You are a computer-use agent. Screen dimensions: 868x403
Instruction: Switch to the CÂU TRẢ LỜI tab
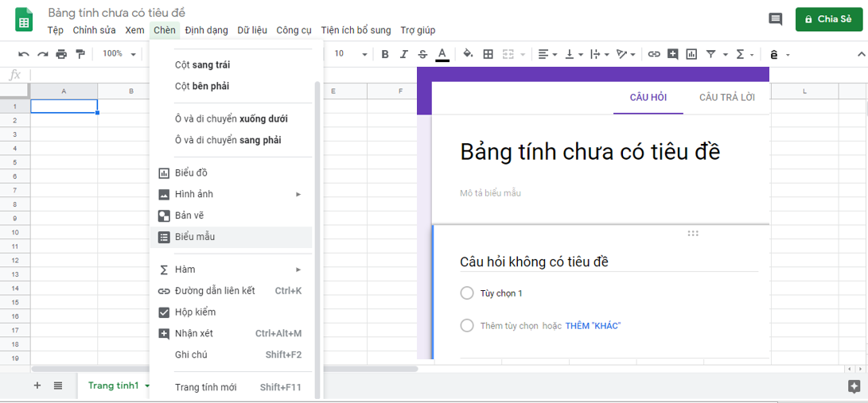coord(726,97)
